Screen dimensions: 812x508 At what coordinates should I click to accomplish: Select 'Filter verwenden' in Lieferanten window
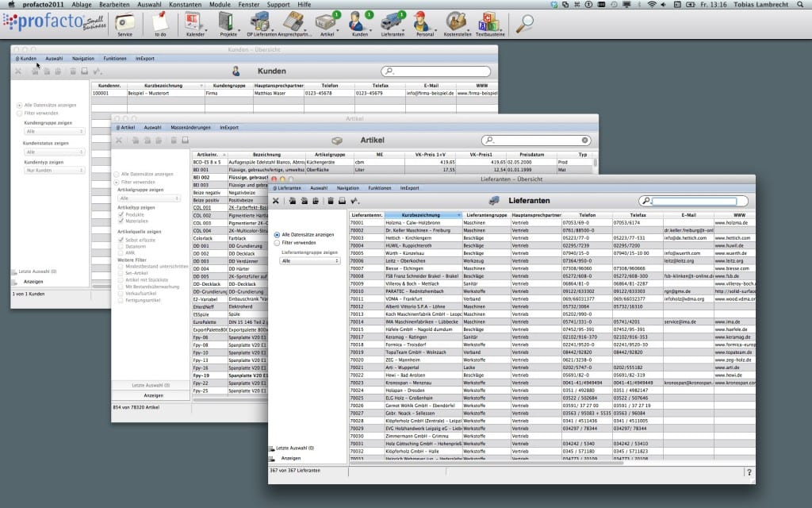(277, 243)
